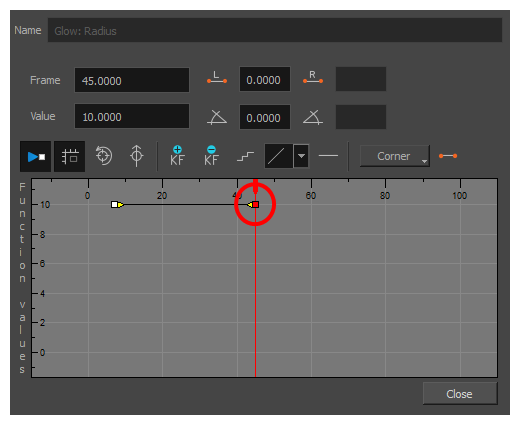Click the straight horizontal line icon
This screenshot has height=425, width=520.
[328, 156]
